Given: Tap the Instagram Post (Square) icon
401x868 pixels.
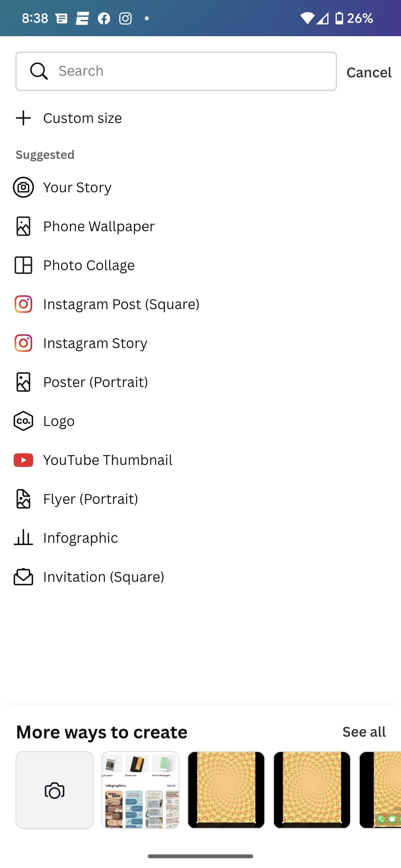Looking at the screenshot, I should tap(23, 304).
